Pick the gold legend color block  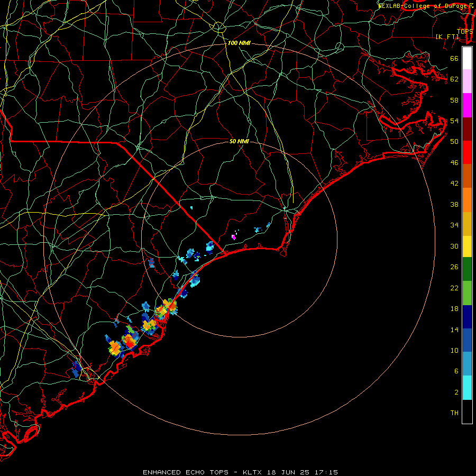(467, 224)
